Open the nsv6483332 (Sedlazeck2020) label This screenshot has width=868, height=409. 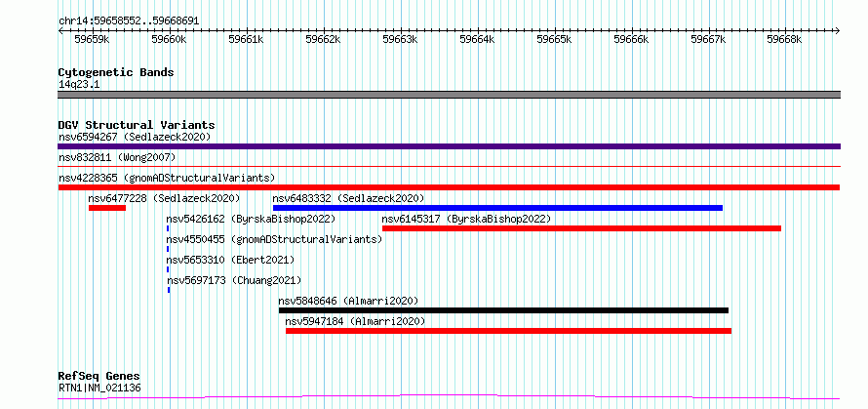coord(348,198)
